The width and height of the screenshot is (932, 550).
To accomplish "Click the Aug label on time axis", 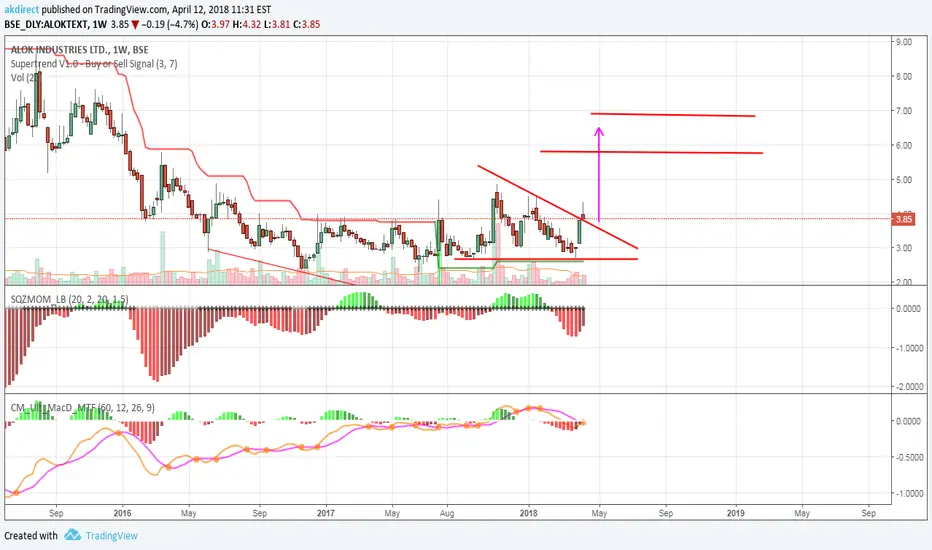I will coord(446,513).
